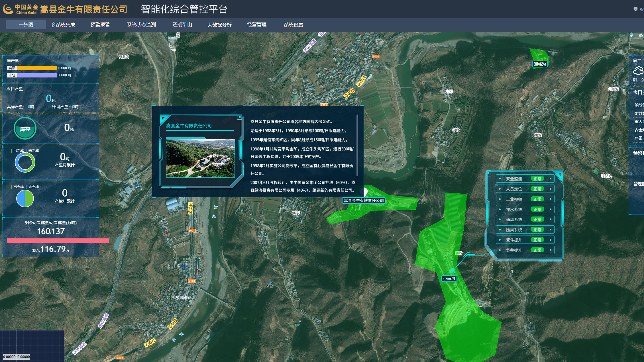Image resolution: width=644 pixels, height=362 pixels.
Task: Toggle 未完成 legend in 产量月累计 chart
Action: click(x=33, y=151)
